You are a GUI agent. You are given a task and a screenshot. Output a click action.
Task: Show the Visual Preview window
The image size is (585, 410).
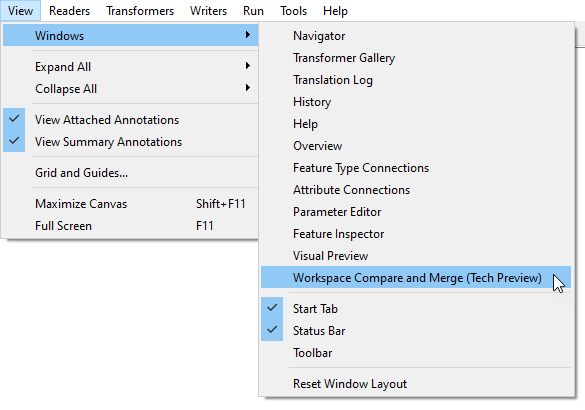(416, 256)
